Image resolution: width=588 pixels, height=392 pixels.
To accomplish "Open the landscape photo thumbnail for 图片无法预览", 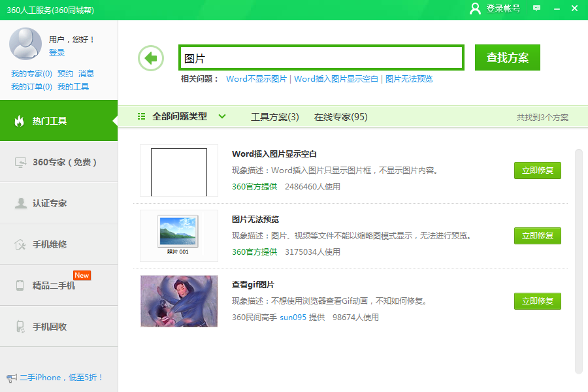I will click(x=179, y=236).
